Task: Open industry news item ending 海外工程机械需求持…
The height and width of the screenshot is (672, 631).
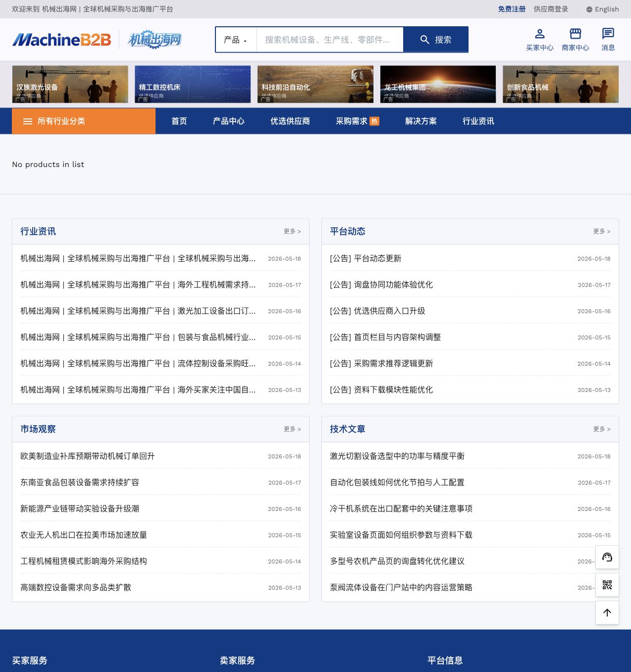Action: (138, 285)
